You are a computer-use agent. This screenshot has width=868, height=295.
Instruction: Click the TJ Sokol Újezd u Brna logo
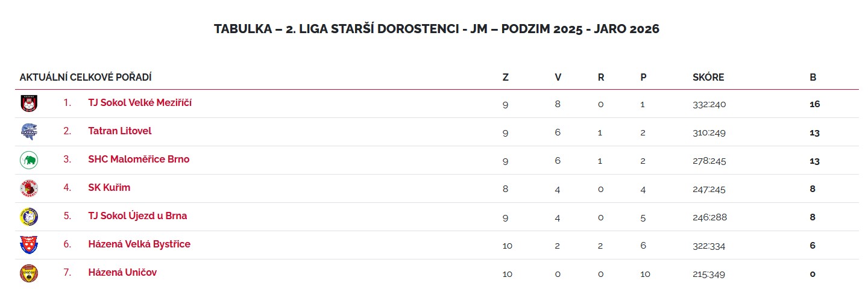tap(29, 217)
